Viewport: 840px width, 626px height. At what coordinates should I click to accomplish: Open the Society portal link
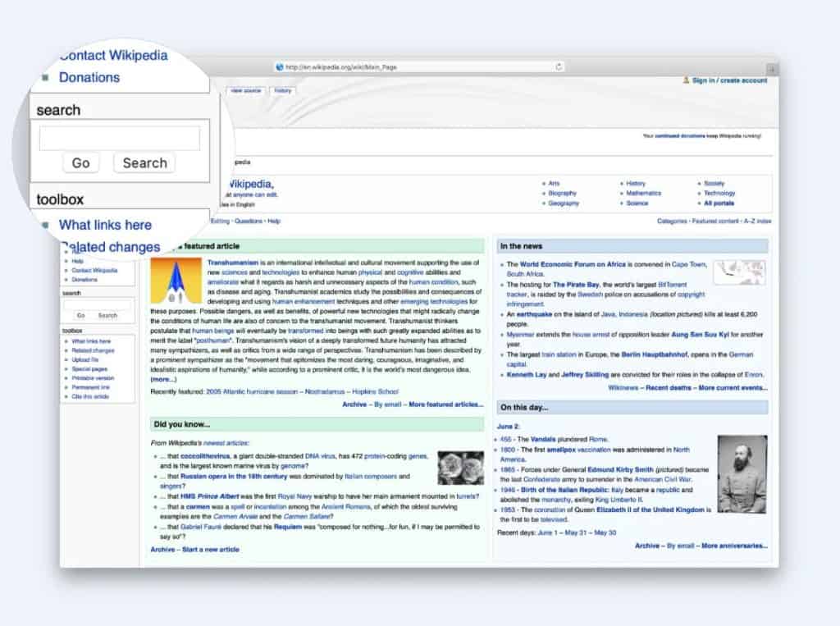pos(714,183)
